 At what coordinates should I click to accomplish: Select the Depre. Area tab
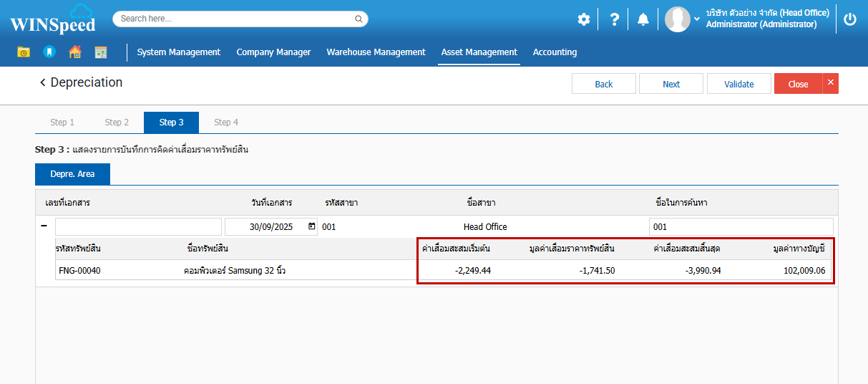(x=72, y=173)
